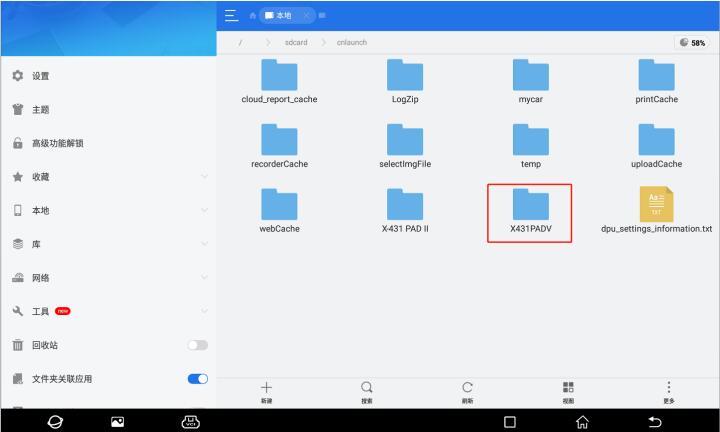Open the selectImgFile folder
Image resolution: width=720 pixels, height=432 pixels.
point(405,146)
